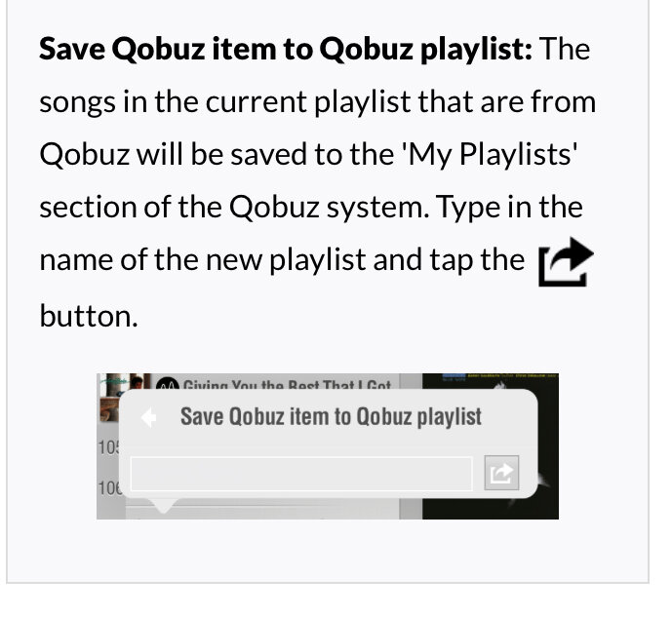Click the bold heading 'Save Qobuz item to Qobuz playlist:'
Screen dimensions: 672x617
pyautogui.click(x=286, y=49)
